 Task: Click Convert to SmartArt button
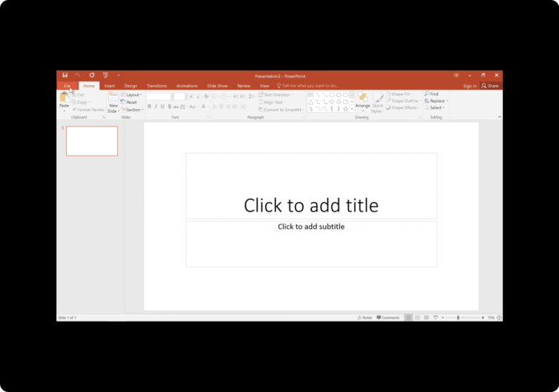(x=281, y=110)
